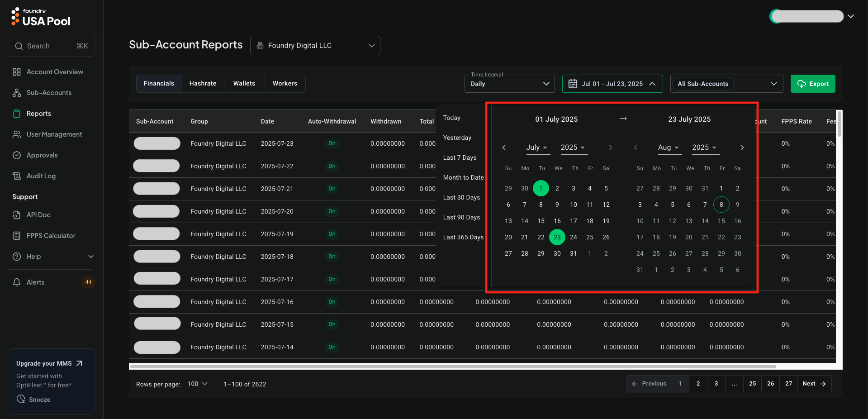Select the Last 30 Days preset

pyautogui.click(x=461, y=198)
